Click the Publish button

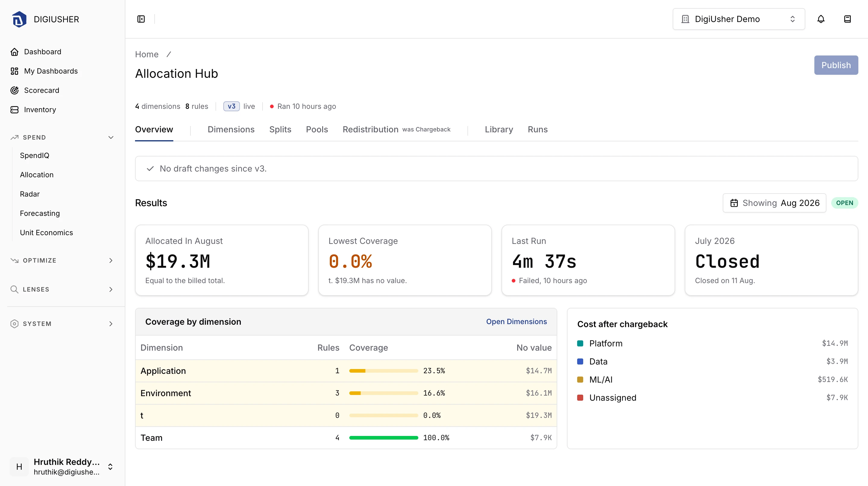[x=836, y=65]
